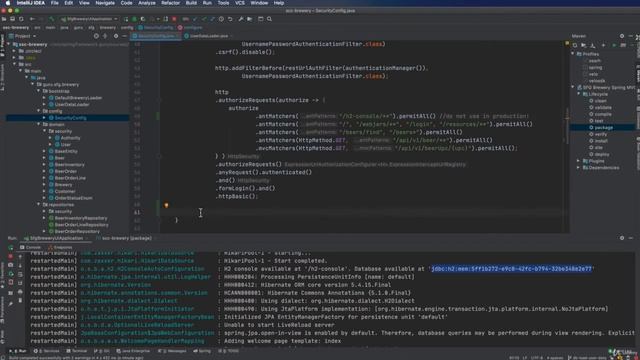Open the TODO tool window button

coord(229,351)
